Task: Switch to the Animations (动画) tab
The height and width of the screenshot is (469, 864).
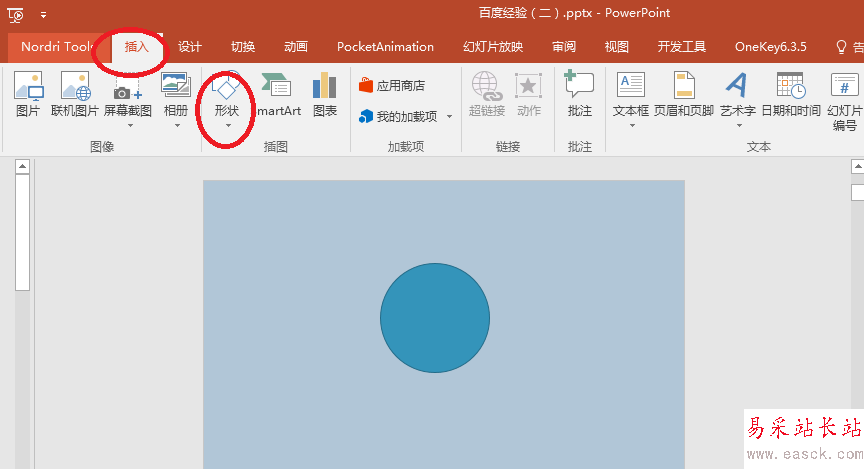Action: [295, 47]
